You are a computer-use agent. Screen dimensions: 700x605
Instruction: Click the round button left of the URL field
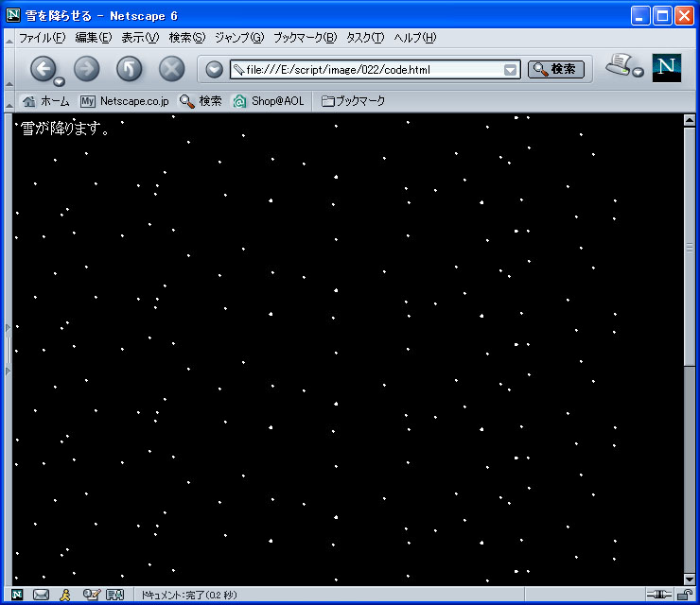(215, 70)
